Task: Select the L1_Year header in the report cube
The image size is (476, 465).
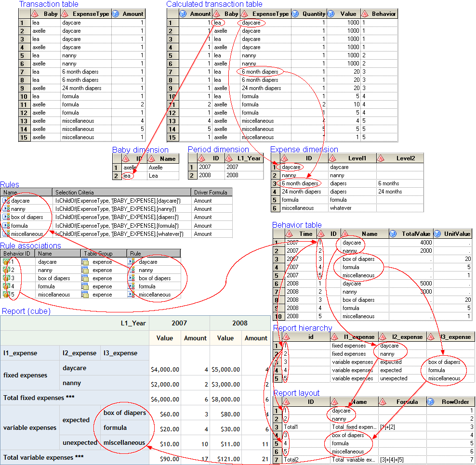Action: click(133, 323)
